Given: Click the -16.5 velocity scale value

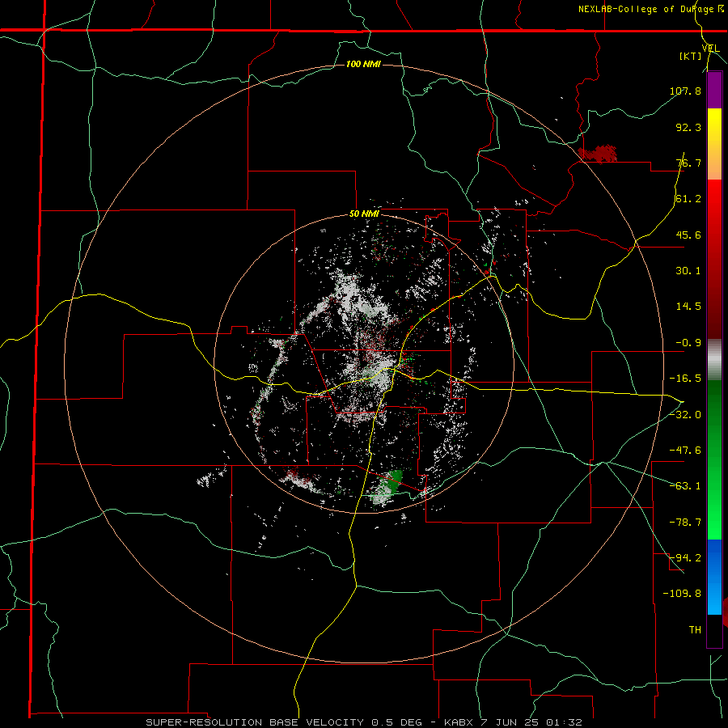Looking at the screenshot, I should point(685,379).
